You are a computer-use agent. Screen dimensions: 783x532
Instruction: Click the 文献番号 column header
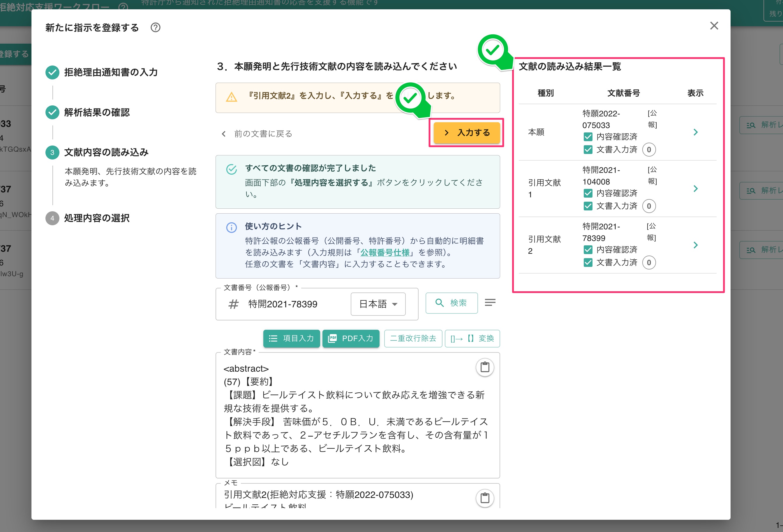coord(623,93)
